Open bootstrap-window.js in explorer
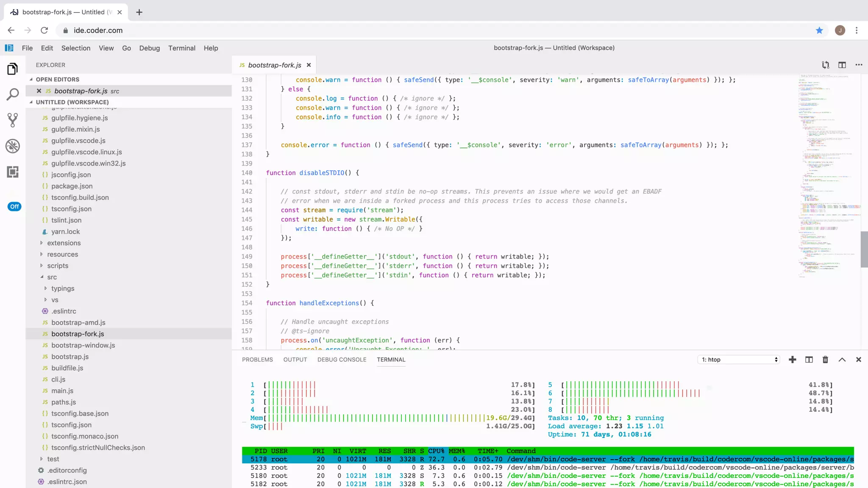The height and width of the screenshot is (488, 868). click(x=83, y=345)
